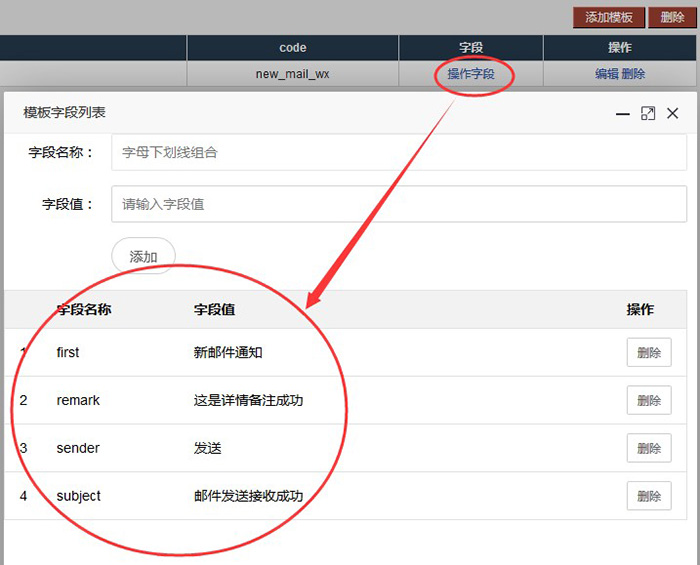This screenshot has width=700, height=565.
Task: Click the 发送 value cell
Action: pos(208,448)
